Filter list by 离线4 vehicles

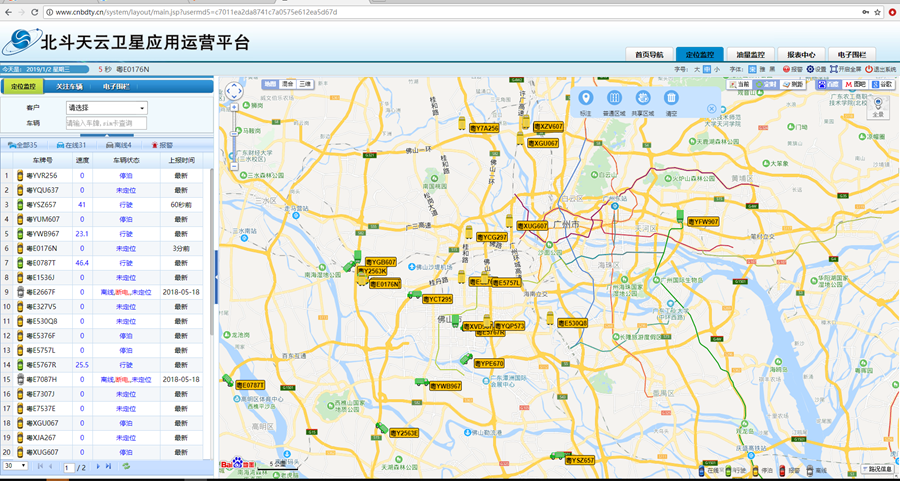click(119, 145)
